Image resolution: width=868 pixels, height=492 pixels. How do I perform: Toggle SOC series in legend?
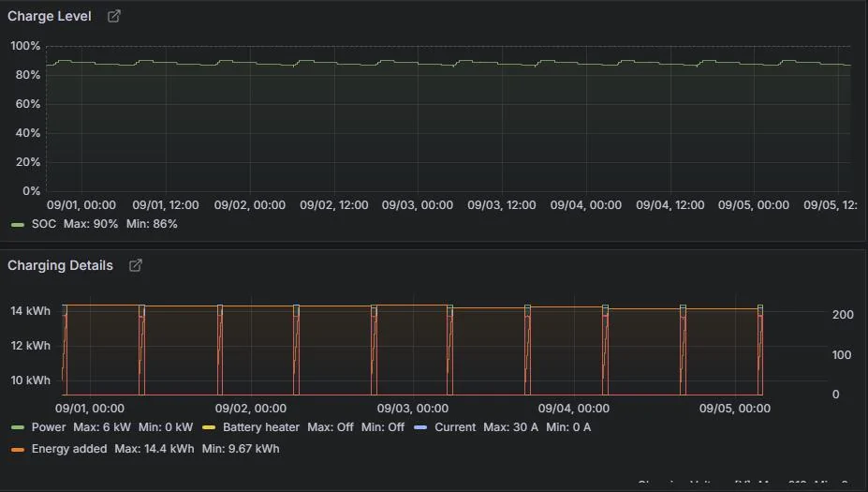point(44,224)
